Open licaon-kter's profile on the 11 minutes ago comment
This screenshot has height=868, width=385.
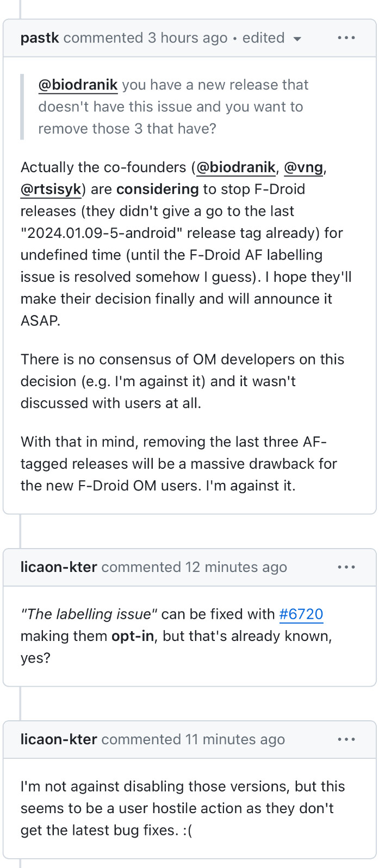(x=59, y=739)
